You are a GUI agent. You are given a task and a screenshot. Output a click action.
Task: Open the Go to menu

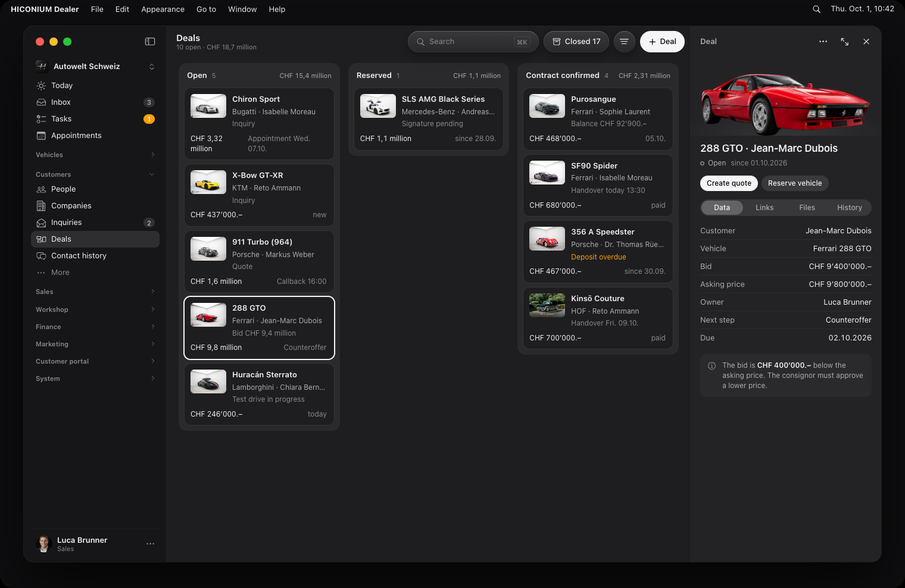point(206,9)
